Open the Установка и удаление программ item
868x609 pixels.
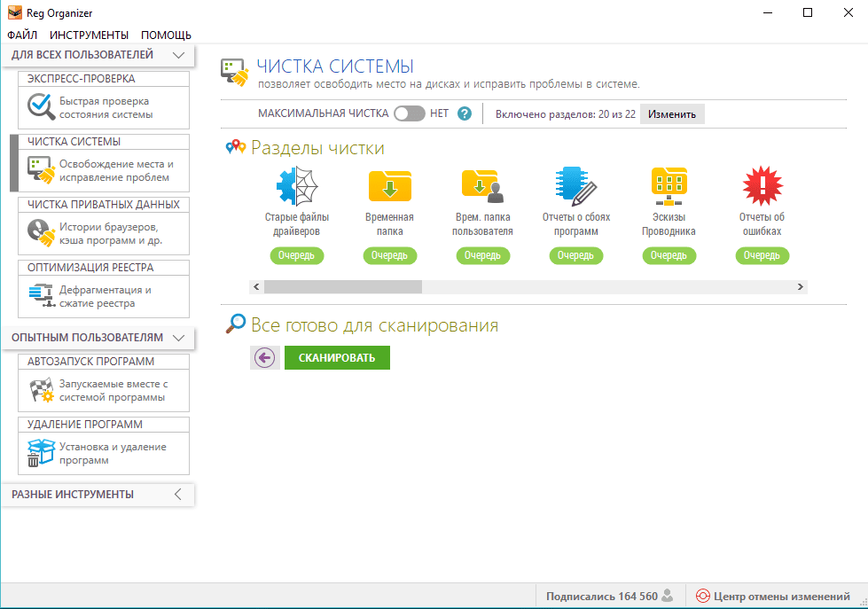(x=104, y=454)
